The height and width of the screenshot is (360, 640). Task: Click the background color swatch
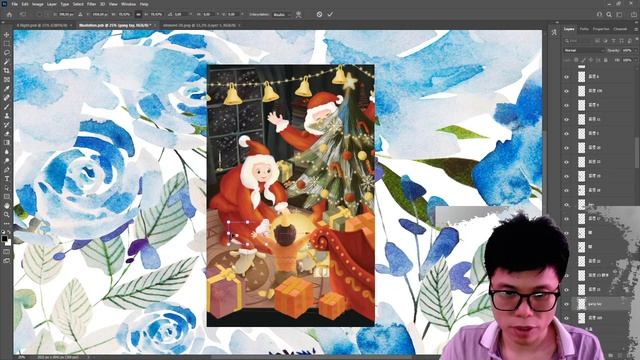pos(8,242)
